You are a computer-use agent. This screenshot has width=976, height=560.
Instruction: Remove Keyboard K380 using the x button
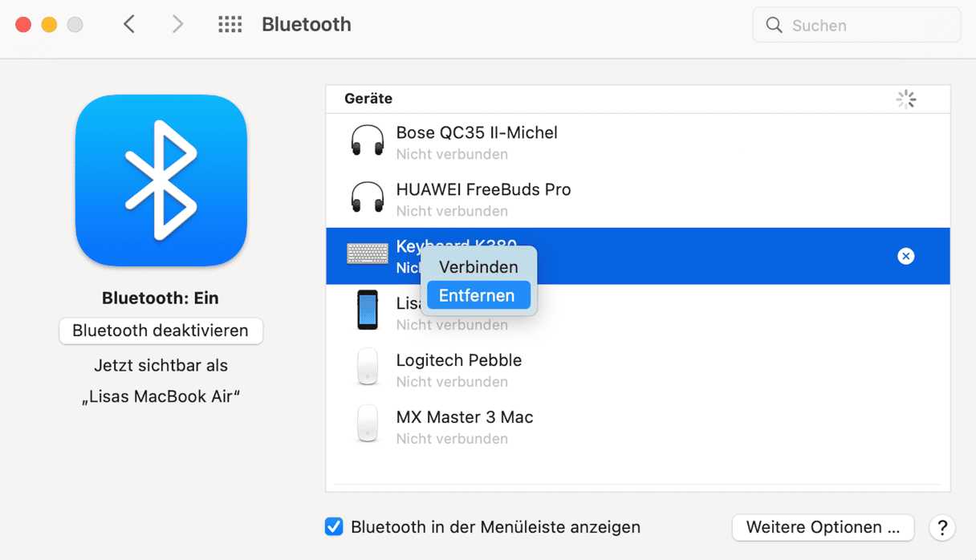point(905,256)
